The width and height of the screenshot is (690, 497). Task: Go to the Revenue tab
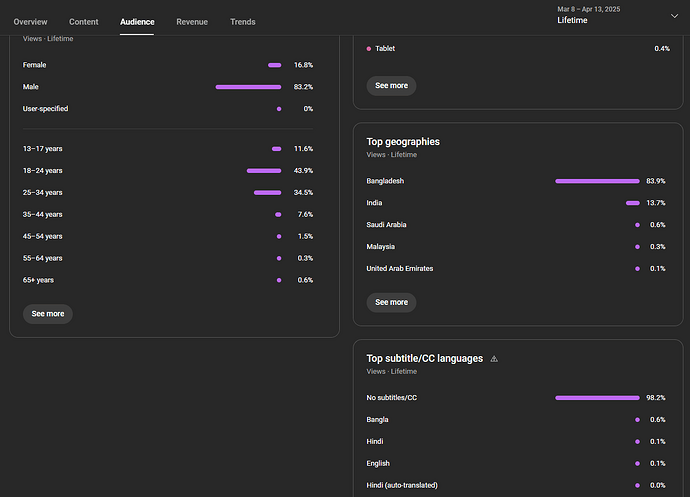[192, 22]
